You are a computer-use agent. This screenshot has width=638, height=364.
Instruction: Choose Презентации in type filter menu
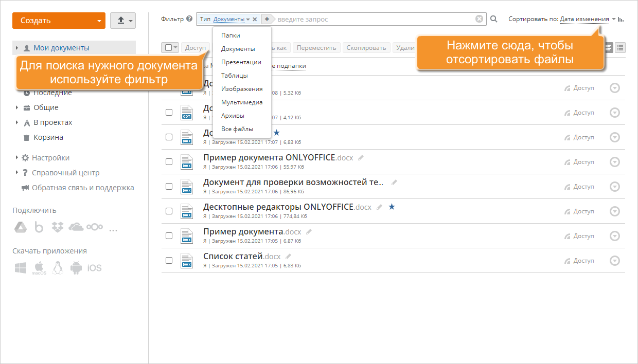(x=241, y=62)
